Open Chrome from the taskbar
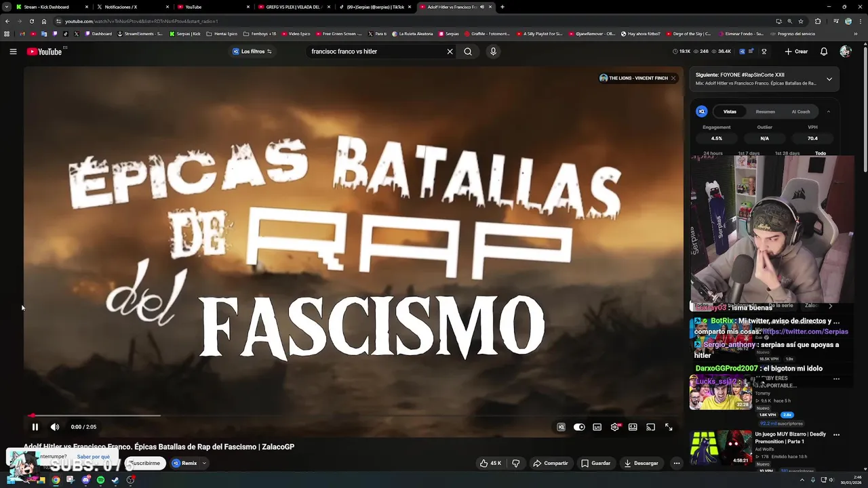The height and width of the screenshot is (488, 868). click(x=56, y=480)
